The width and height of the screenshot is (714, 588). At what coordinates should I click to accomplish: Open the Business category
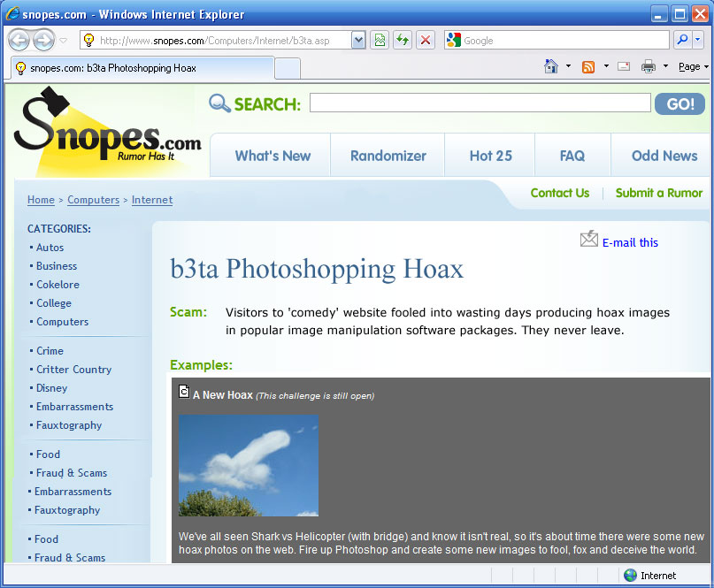tap(57, 266)
